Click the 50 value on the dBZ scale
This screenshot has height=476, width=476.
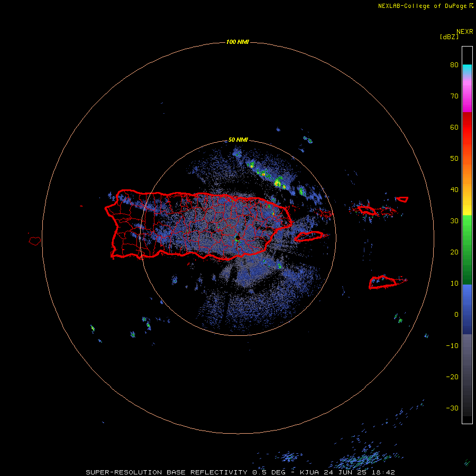pyautogui.click(x=454, y=159)
